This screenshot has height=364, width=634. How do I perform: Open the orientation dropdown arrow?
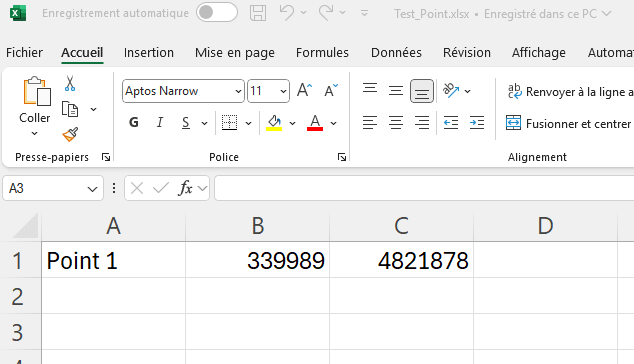click(467, 91)
